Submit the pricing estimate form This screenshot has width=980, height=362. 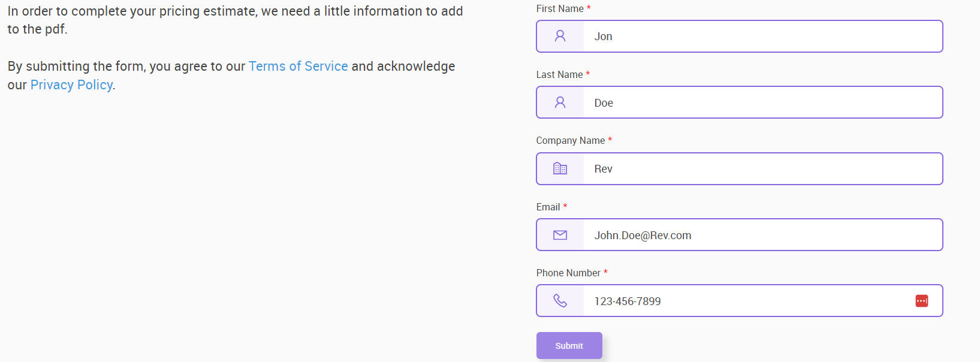(x=569, y=346)
